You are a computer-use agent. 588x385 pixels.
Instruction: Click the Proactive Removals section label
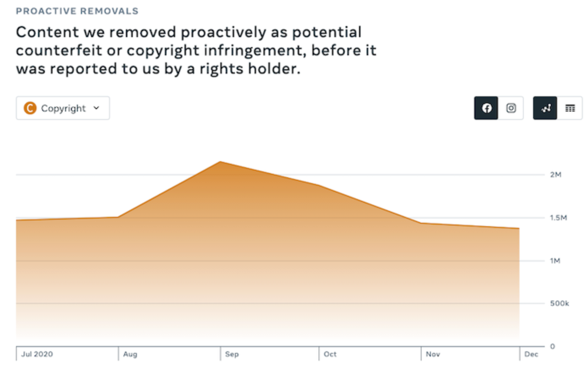[x=77, y=11]
